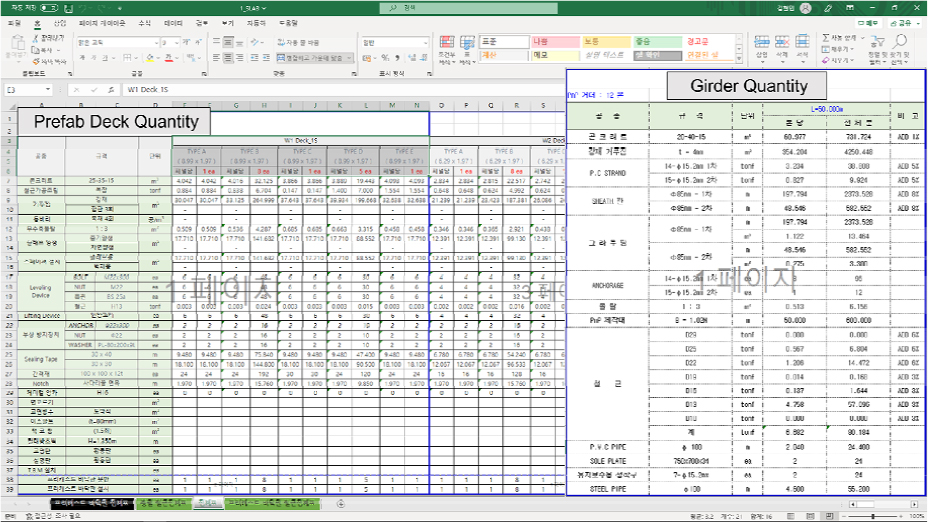The width and height of the screenshot is (928, 522).
Task: Apply the yellow fill color bucket
Action: tap(150, 57)
